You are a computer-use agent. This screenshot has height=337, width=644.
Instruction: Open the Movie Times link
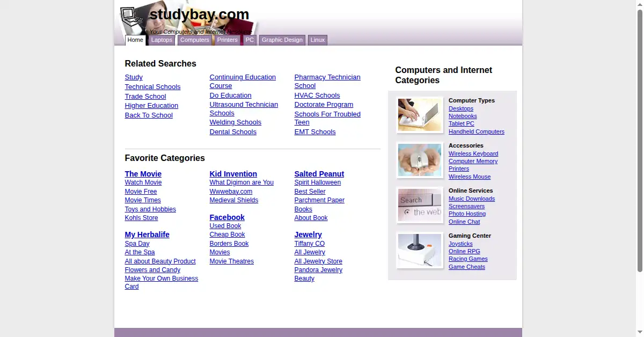tap(143, 200)
